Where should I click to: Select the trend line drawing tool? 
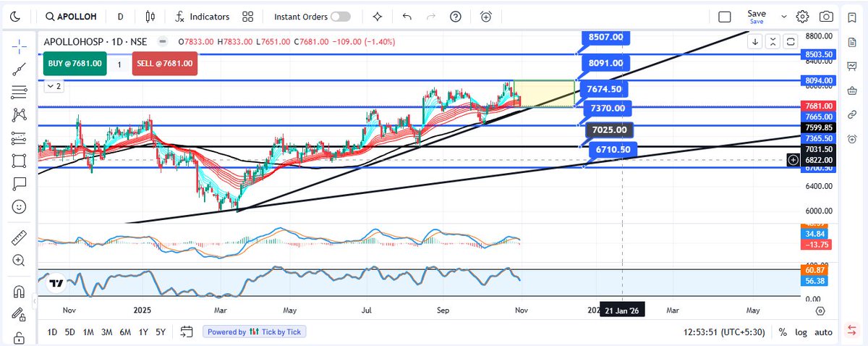(x=20, y=69)
